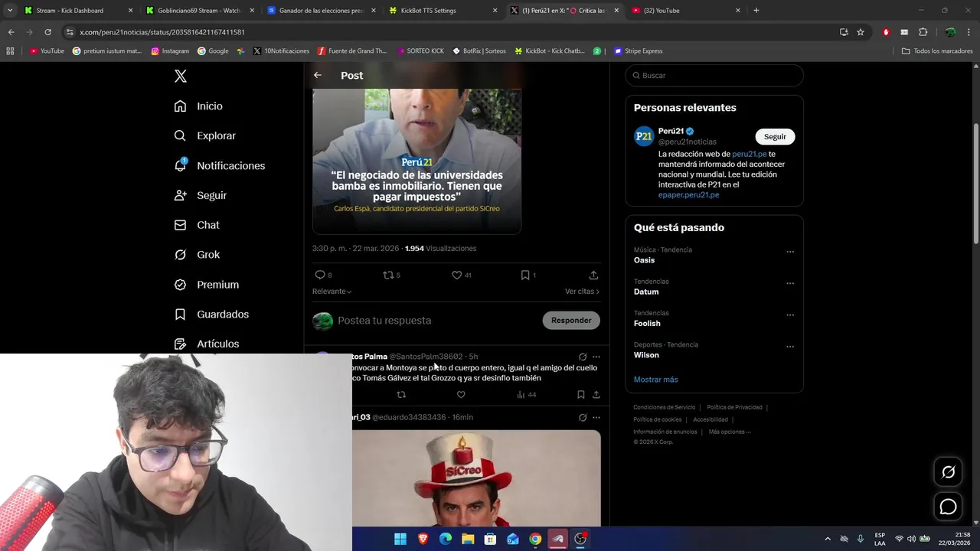This screenshot has width=980, height=551.
Task: Switch to the YouTube browser tab
Action: point(685,11)
